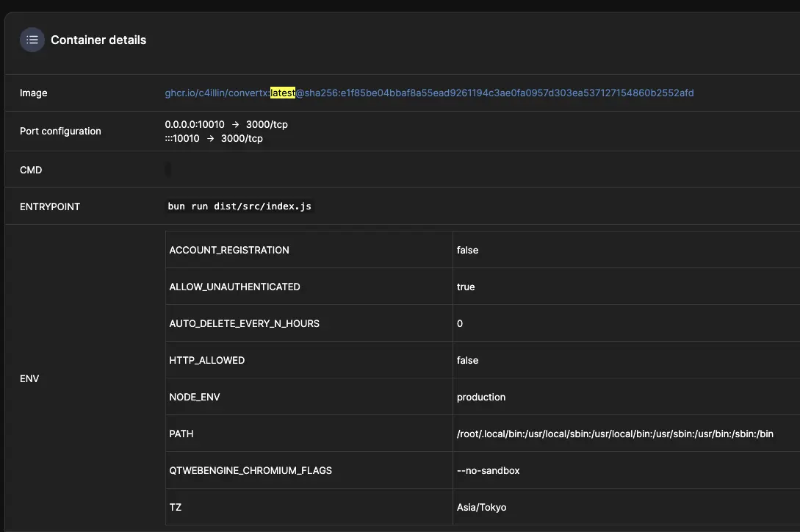The height and width of the screenshot is (532, 800).
Task: Select the ENTRYPOINT row label
Action: [x=50, y=206]
